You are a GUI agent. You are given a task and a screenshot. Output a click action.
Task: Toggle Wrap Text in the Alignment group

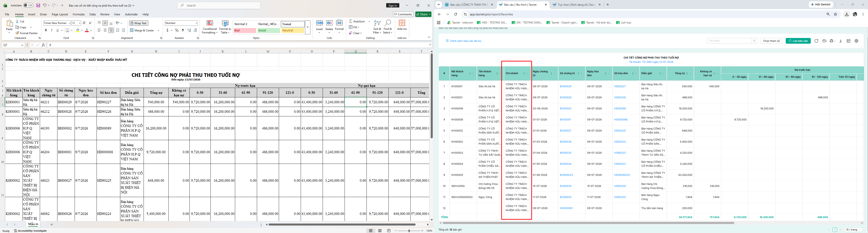139,23
